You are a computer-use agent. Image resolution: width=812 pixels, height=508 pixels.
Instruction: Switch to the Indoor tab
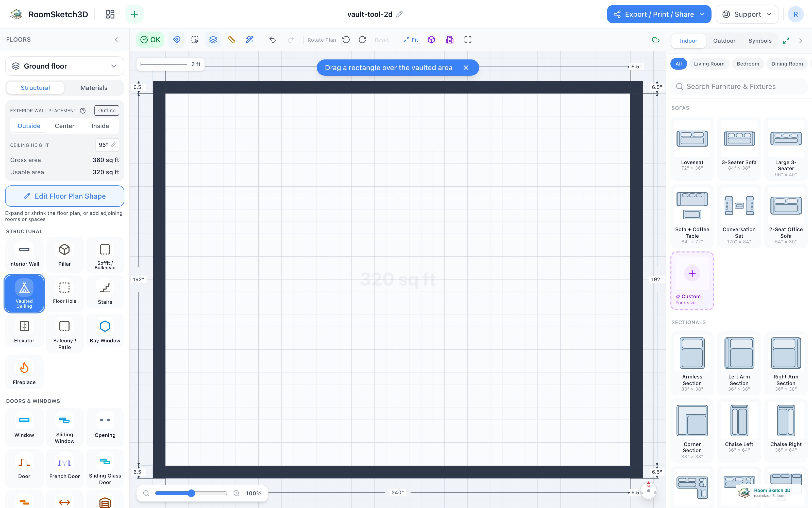[x=688, y=41]
